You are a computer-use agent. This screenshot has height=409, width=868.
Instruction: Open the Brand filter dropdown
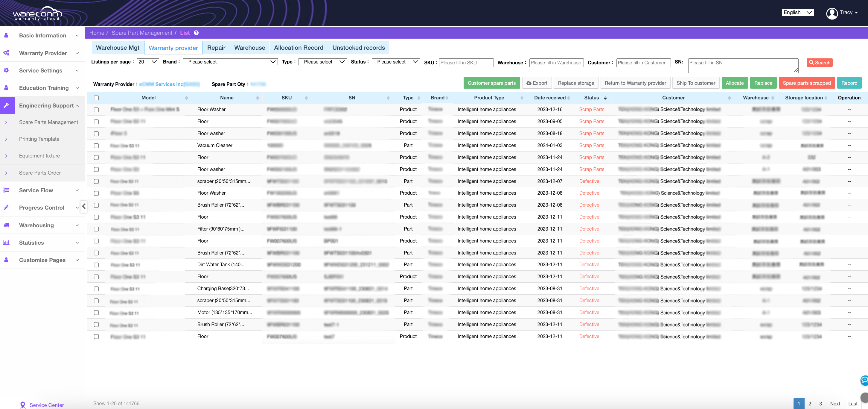click(230, 62)
